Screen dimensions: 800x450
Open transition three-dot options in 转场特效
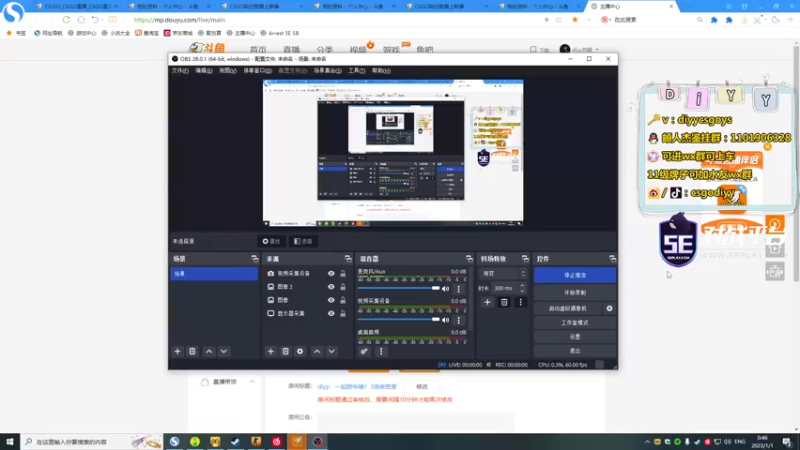coord(520,302)
